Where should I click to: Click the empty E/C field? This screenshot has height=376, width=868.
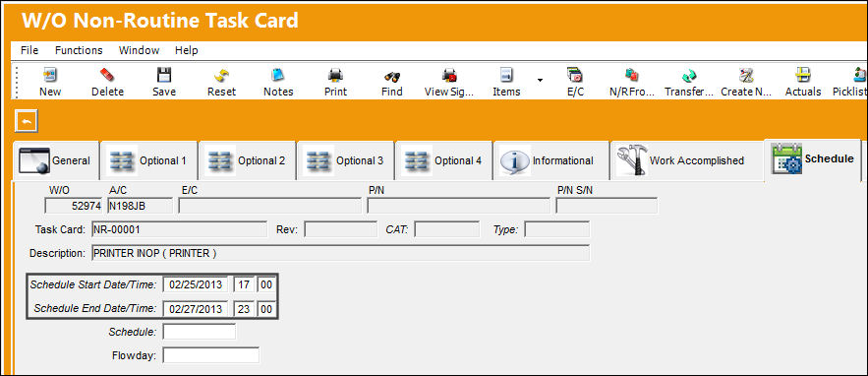pyautogui.click(x=269, y=206)
